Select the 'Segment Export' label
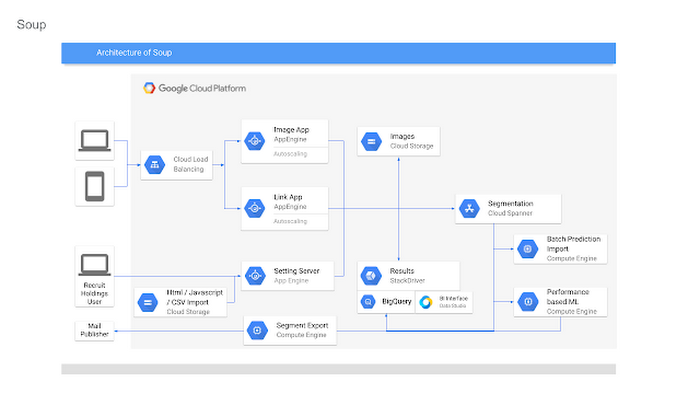The image size is (700, 394). [302, 325]
